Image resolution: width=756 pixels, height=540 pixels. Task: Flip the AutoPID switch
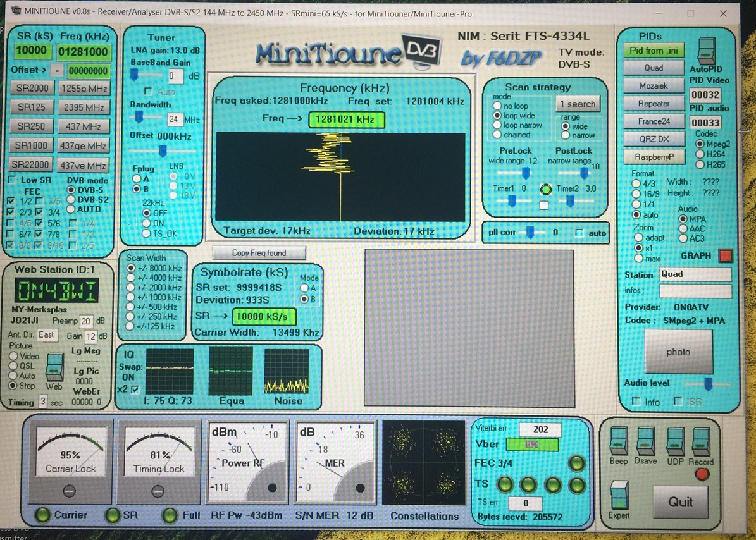707,51
